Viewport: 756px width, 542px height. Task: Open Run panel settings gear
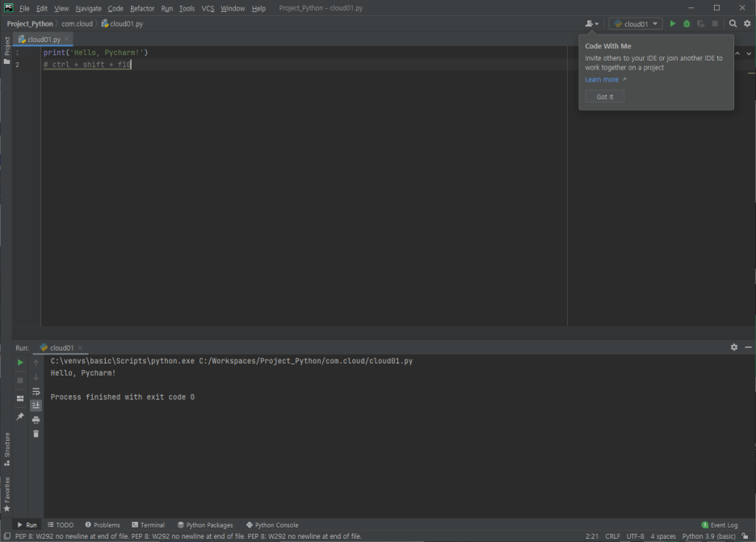click(734, 347)
